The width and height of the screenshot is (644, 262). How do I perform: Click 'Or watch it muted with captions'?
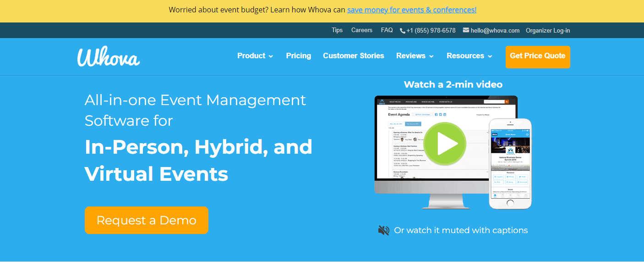pyautogui.click(x=461, y=230)
